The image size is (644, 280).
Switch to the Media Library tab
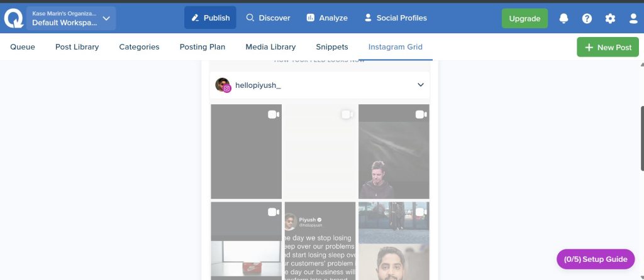270,46
